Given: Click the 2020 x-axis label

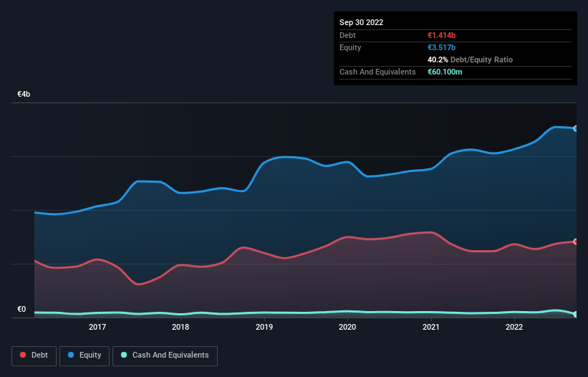Looking at the screenshot, I should pos(347,327).
